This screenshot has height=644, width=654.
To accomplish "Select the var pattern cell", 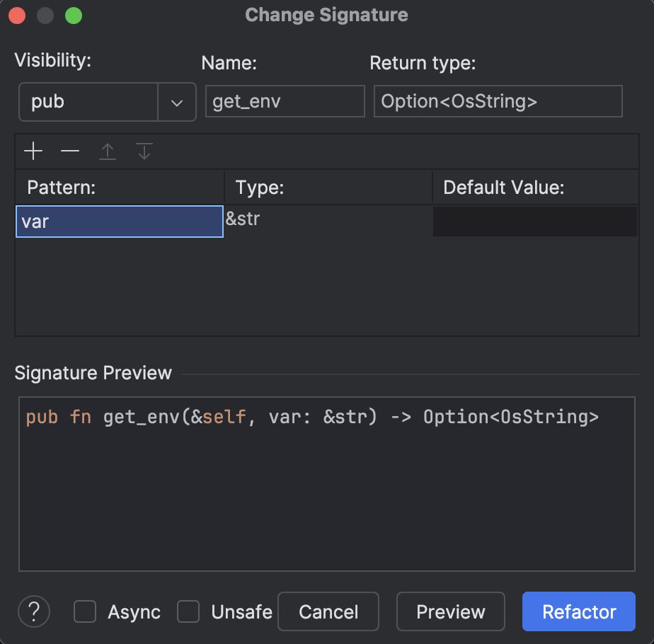I will click(119, 222).
